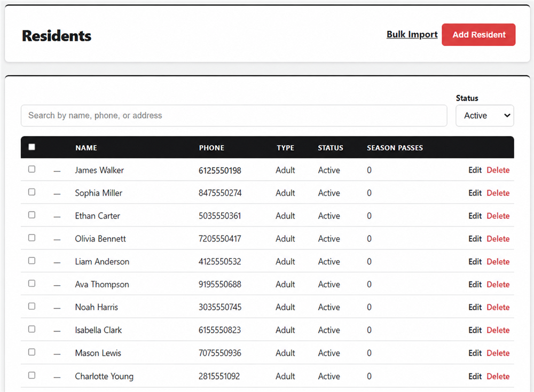The image size is (534, 392).
Task: Check the box for Ava Thompson
Action: click(32, 283)
